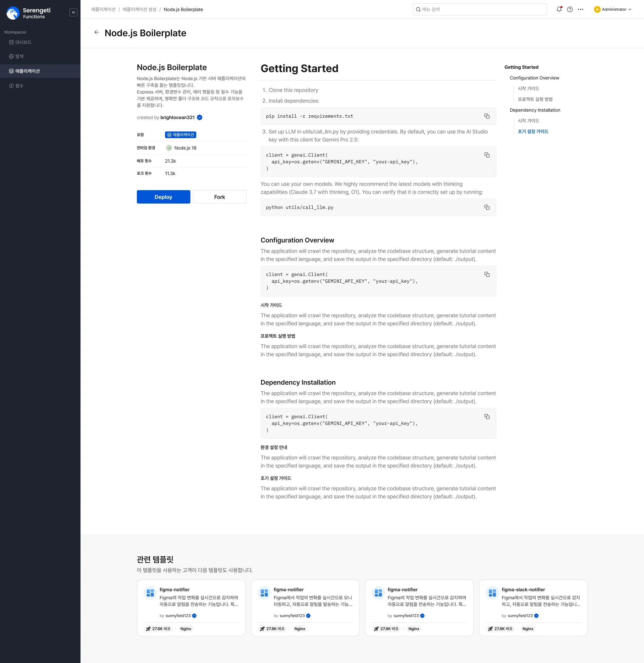This screenshot has width=644, height=663.
Task: Jump to 초기 설정 가이드 in the outline
Action: [x=533, y=131]
